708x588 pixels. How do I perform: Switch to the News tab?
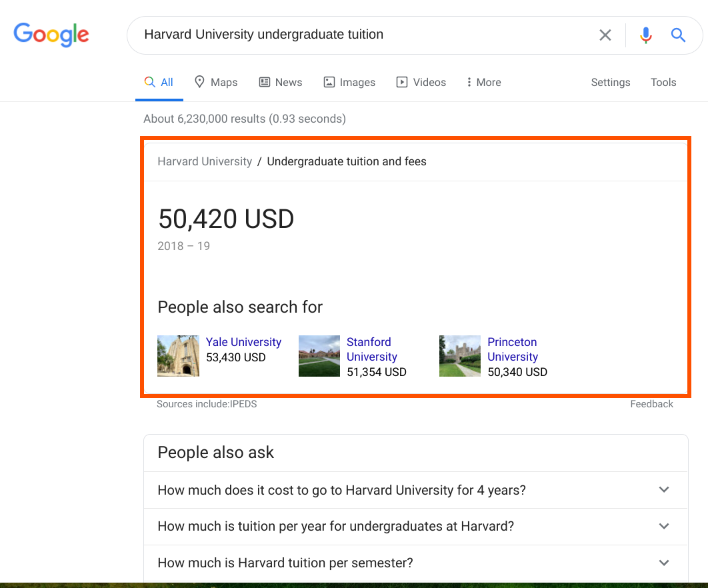tap(281, 82)
